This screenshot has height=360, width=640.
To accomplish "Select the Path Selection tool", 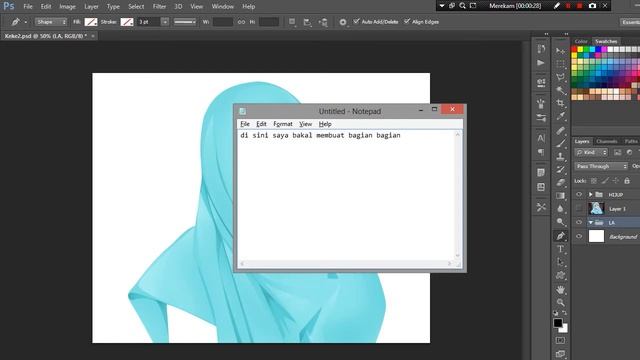I will coord(560,262).
